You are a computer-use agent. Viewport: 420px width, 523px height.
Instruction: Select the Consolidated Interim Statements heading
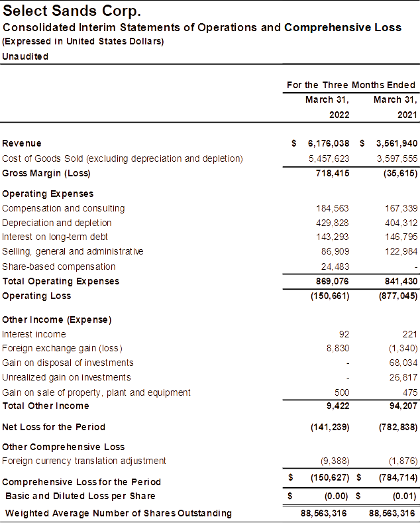(202, 27)
